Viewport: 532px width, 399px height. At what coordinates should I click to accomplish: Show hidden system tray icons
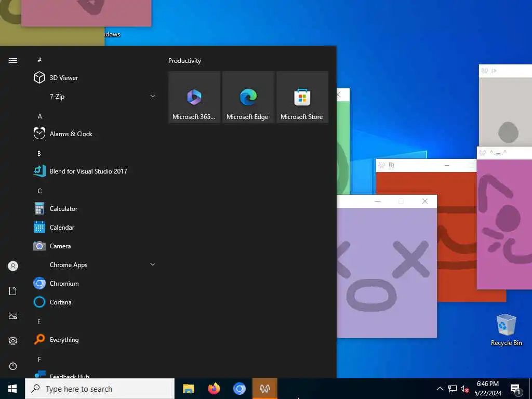440,389
